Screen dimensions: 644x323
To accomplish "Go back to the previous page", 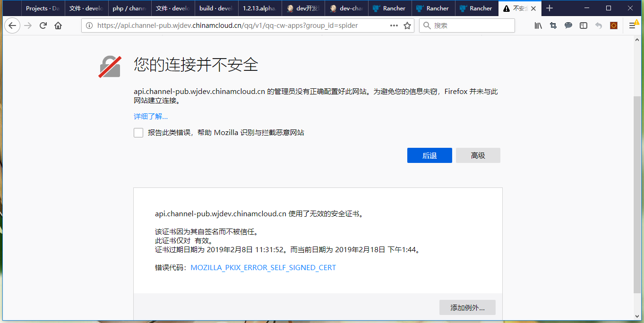I will pos(12,25).
